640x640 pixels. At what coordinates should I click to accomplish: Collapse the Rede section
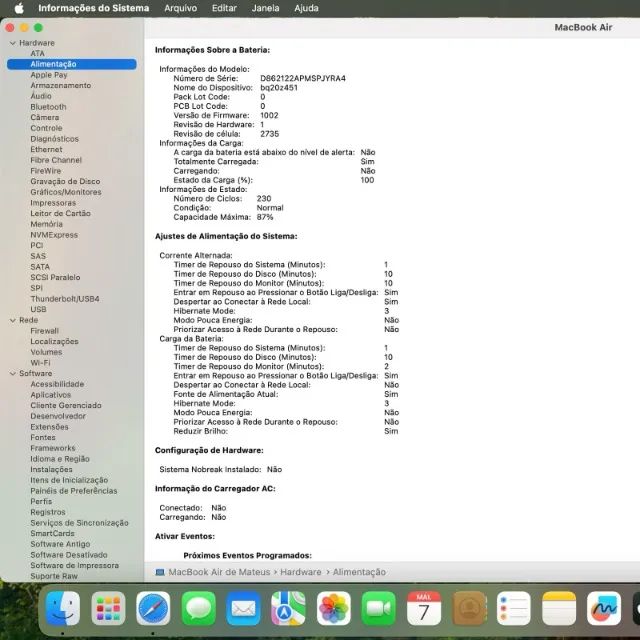pos(13,320)
